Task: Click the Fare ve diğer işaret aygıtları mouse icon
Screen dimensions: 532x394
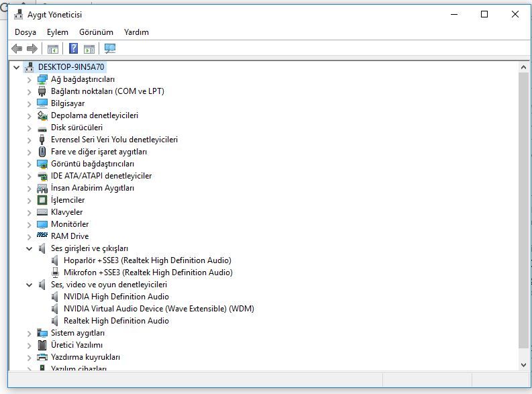Action: pyautogui.click(x=42, y=152)
